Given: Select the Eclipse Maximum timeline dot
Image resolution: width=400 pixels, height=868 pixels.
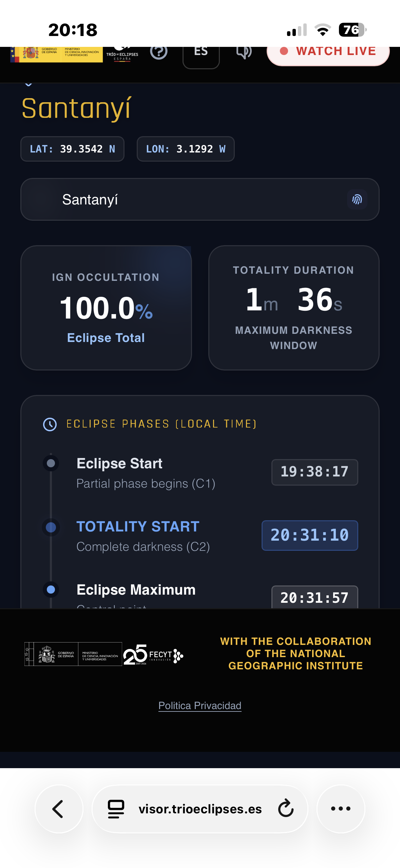Looking at the screenshot, I should (51, 590).
